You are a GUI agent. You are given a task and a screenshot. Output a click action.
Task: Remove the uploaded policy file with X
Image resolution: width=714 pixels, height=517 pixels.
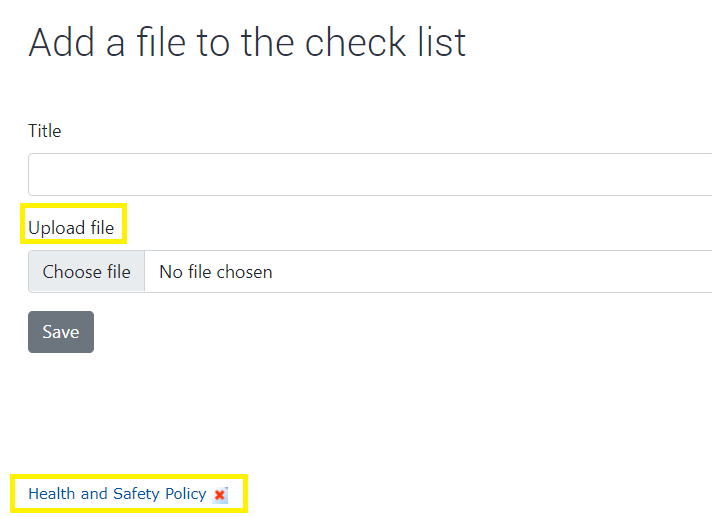[220, 495]
